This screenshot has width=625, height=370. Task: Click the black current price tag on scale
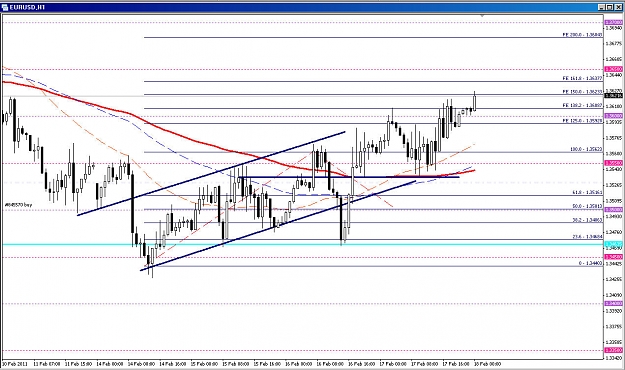(x=613, y=96)
